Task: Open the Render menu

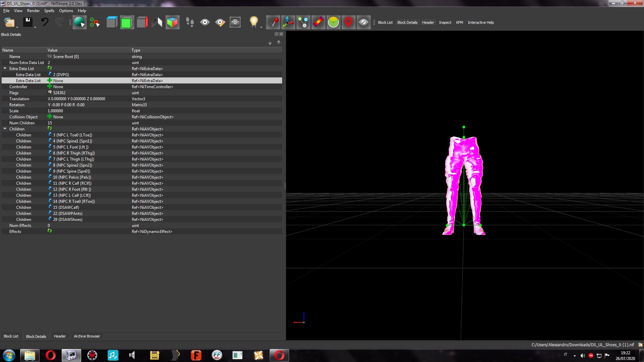Action: point(33,11)
